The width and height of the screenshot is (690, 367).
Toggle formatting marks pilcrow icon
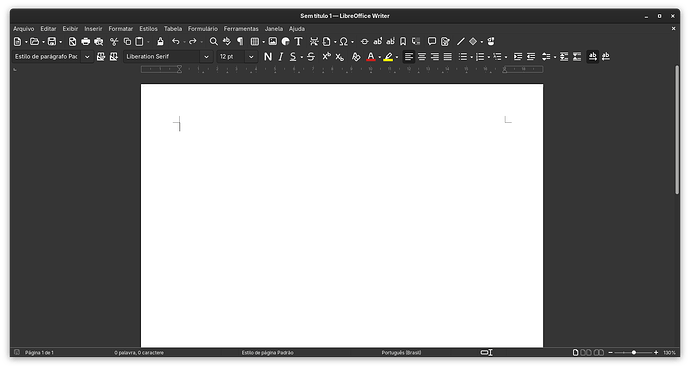click(240, 41)
